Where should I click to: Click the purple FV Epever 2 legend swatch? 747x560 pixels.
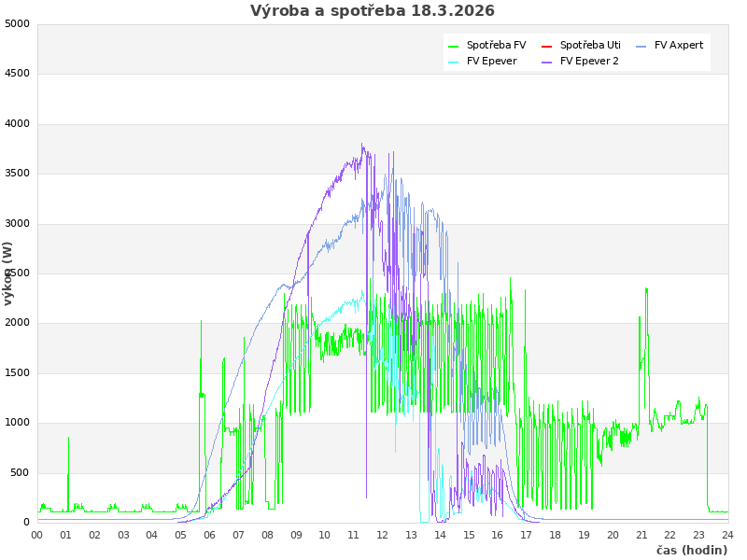pos(547,63)
